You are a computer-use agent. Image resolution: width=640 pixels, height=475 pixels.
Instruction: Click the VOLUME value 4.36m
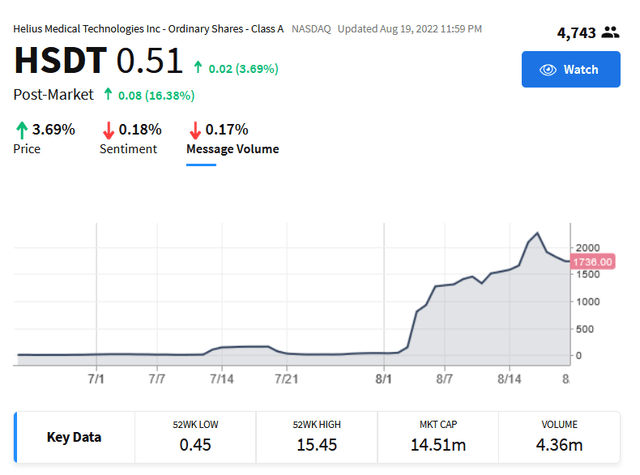coord(559,445)
